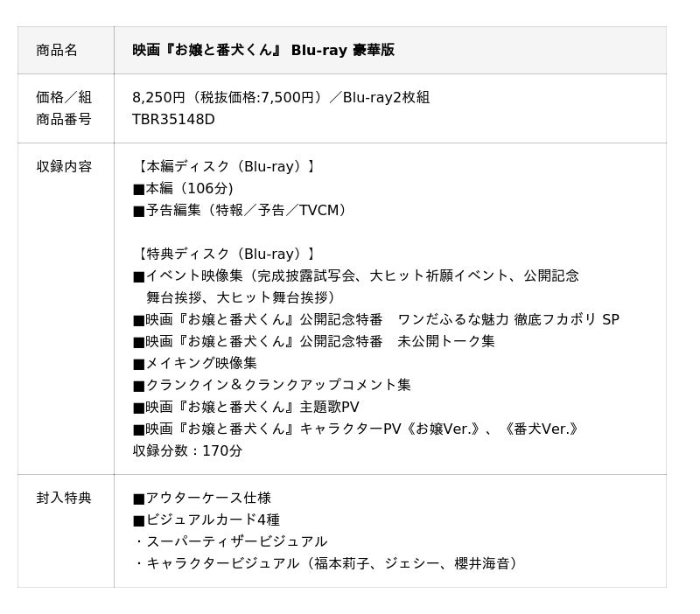The height and width of the screenshot is (614, 700).
Task: Click the 予告編集（特報/予告/TVCM） line
Action: [x=241, y=210]
